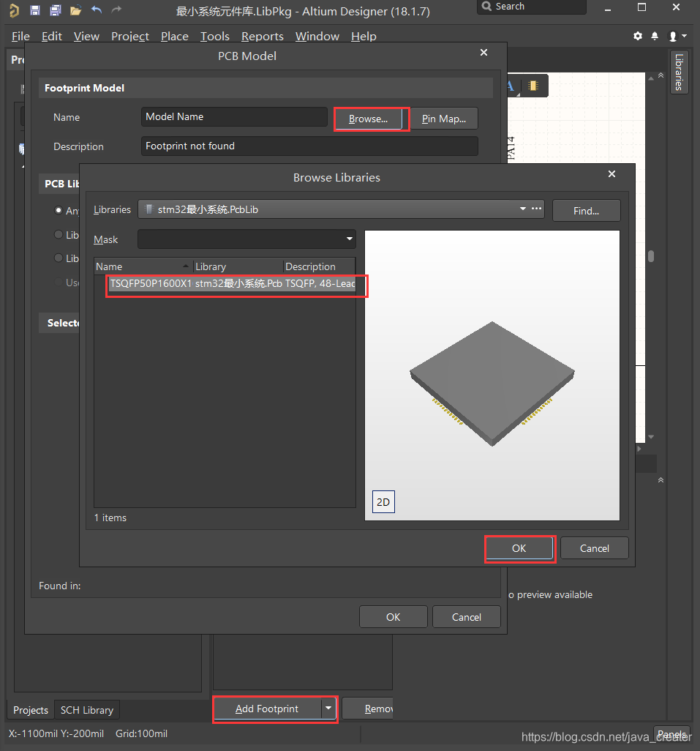Click the place part chip icon
The width and height of the screenshot is (700, 751).
coord(533,86)
